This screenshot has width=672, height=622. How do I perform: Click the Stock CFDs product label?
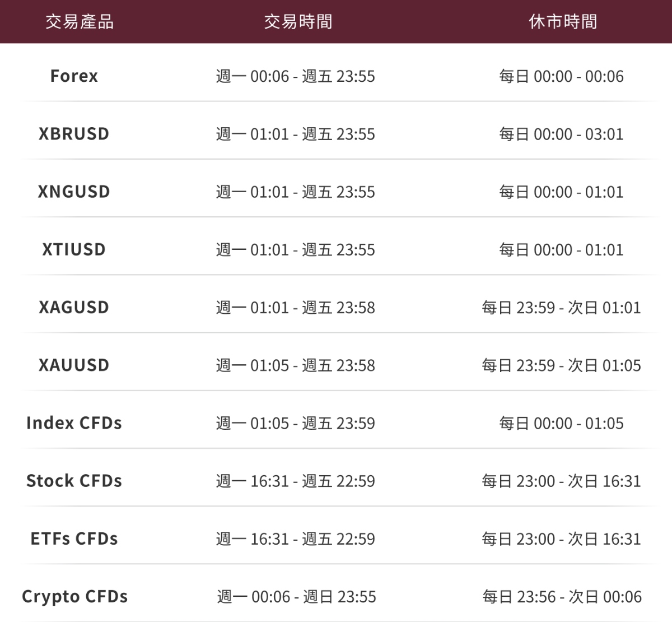click(x=74, y=481)
